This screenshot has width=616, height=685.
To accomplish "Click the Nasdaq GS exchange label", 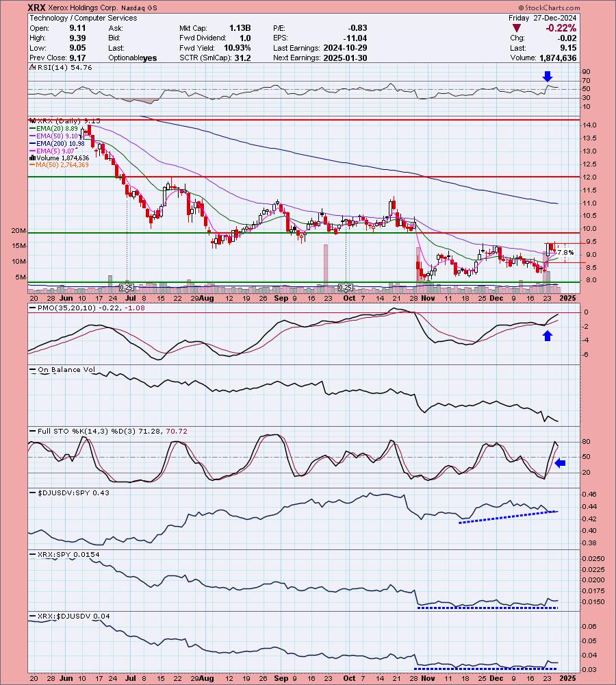I will point(140,8).
